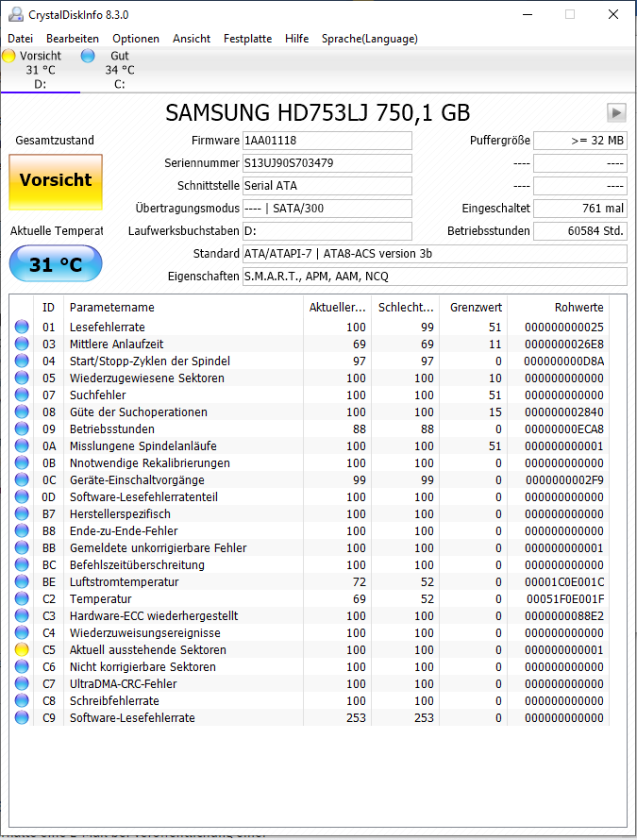Click the Betriebsstunden field 60584 Std.
The height and width of the screenshot is (840, 637).
pyautogui.click(x=580, y=231)
